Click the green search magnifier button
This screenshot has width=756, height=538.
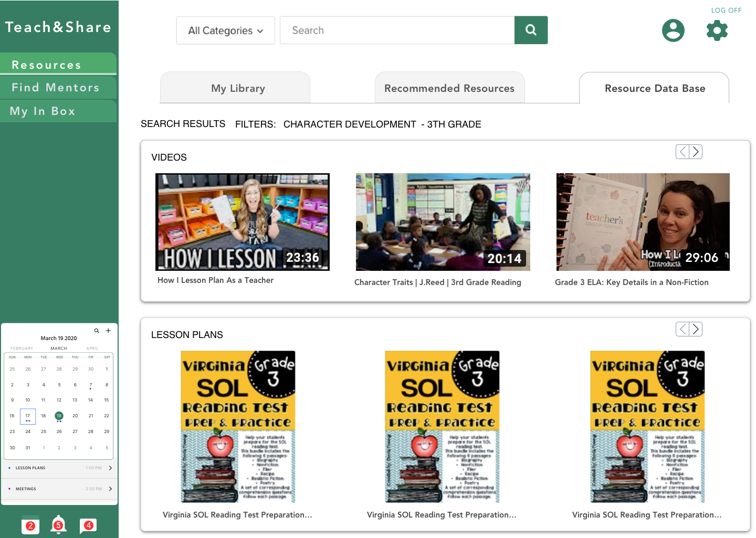[x=531, y=30]
